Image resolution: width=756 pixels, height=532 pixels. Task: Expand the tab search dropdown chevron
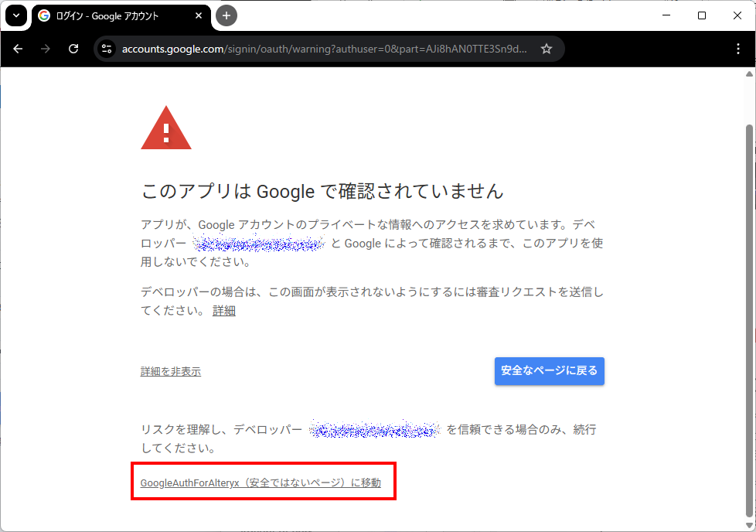pyautogui.click(x=15, y=15)
